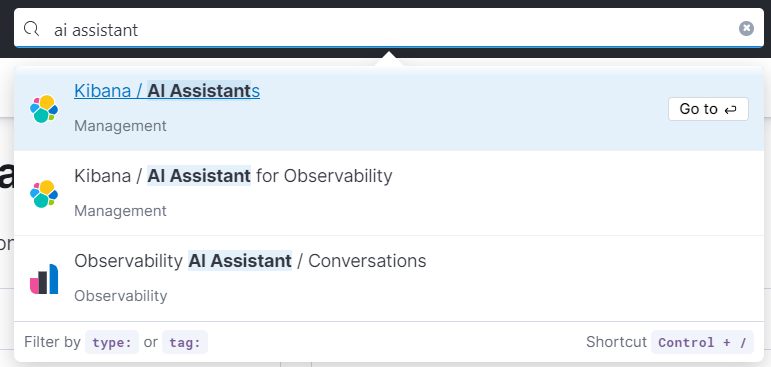
Task: Click Management label under Kibana / AI Assistants
Action: pyautogui.click(x=120, y=126)
